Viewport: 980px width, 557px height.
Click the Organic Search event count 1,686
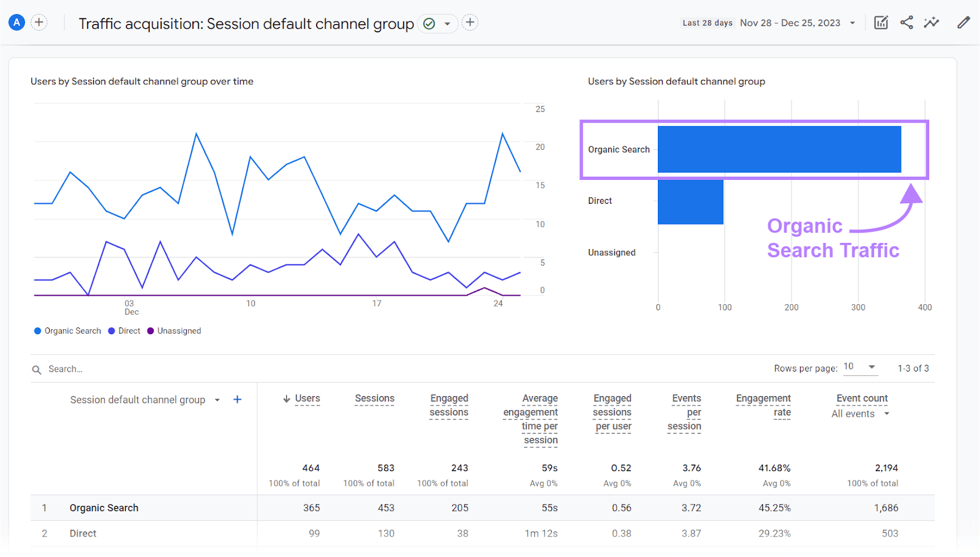886,508
